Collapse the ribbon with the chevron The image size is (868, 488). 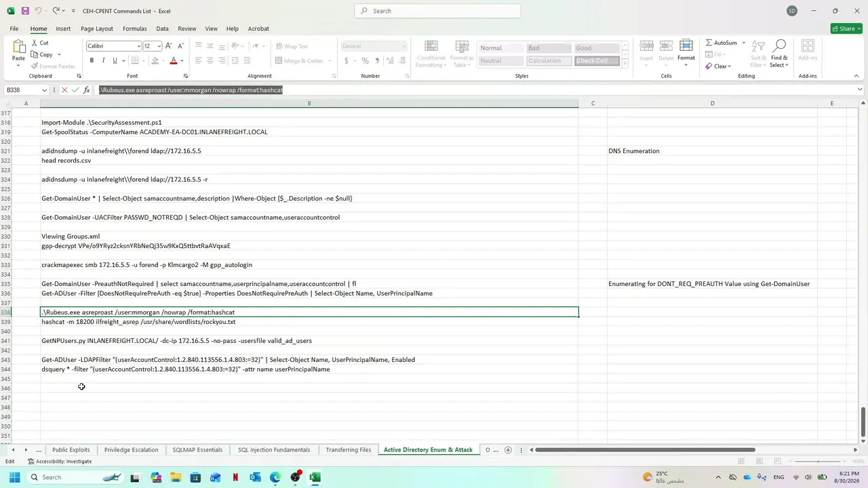point(856,76)
